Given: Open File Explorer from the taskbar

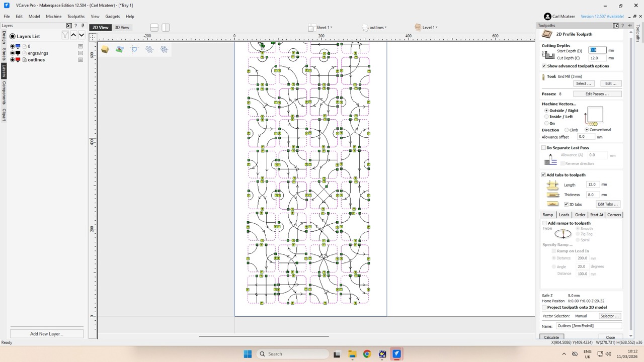Looking at the screenshot, I should (352, 354).
